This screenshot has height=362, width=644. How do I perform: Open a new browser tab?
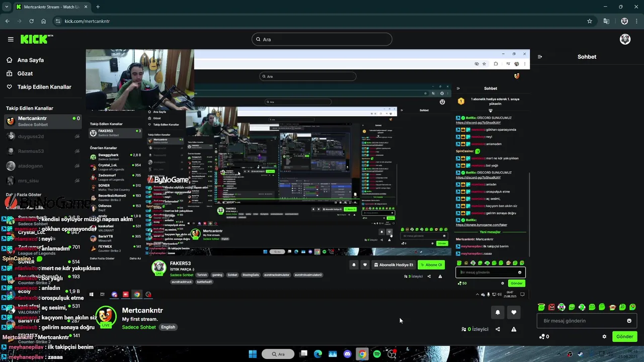(x=98, y=7)
